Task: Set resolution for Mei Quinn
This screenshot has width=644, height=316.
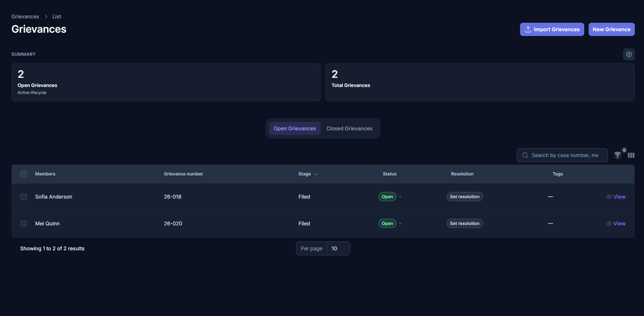Action: tap(465, 224)
